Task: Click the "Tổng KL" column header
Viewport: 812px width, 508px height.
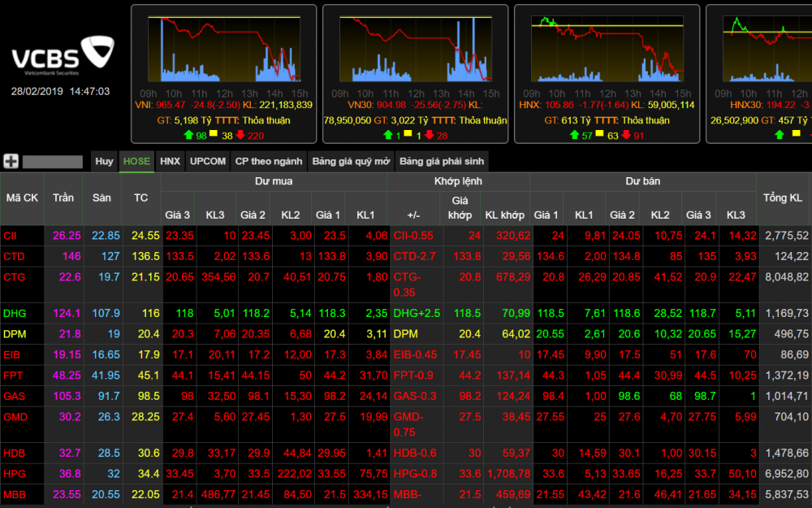Action: (x=782, y=196)
